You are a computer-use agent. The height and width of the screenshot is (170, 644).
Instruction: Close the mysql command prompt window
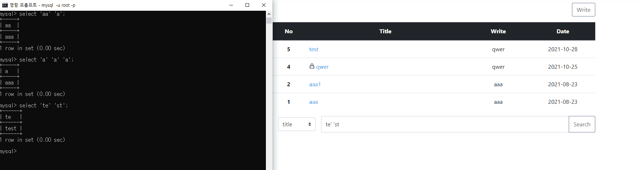pyautogui.click(x=264, y=5)
